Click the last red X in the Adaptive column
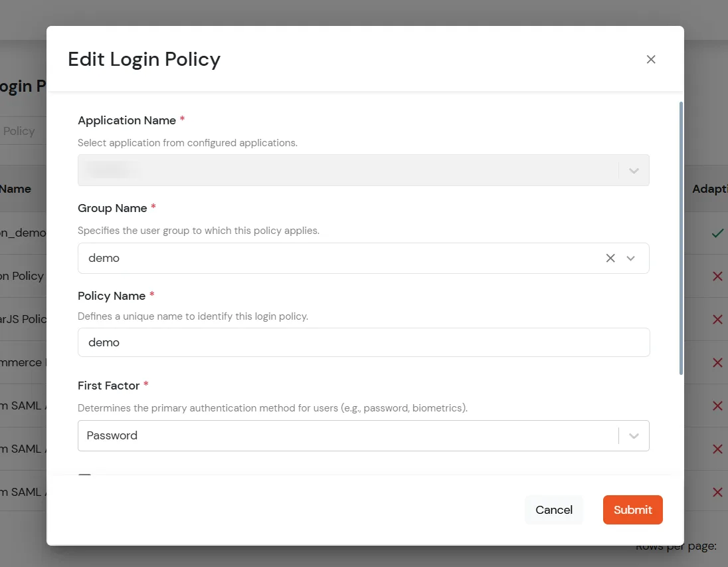Screen dimensions: 728x567 pos(717,492)
